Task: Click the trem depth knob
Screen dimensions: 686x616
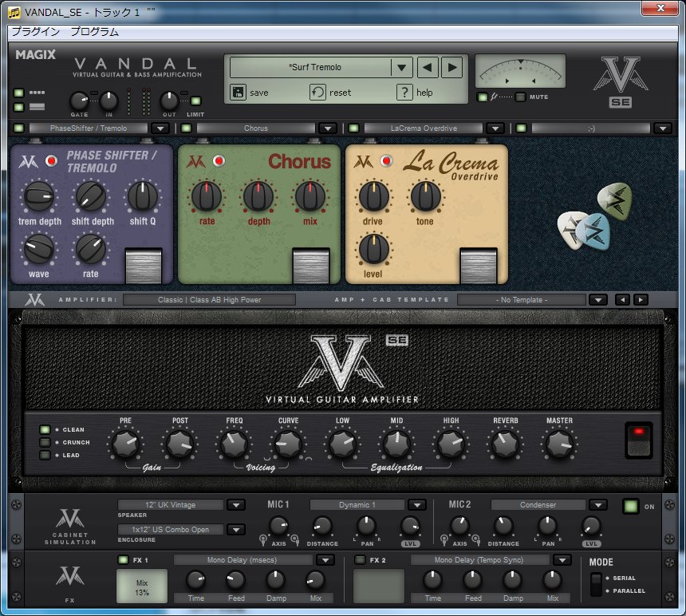Action: pos(39,196)
